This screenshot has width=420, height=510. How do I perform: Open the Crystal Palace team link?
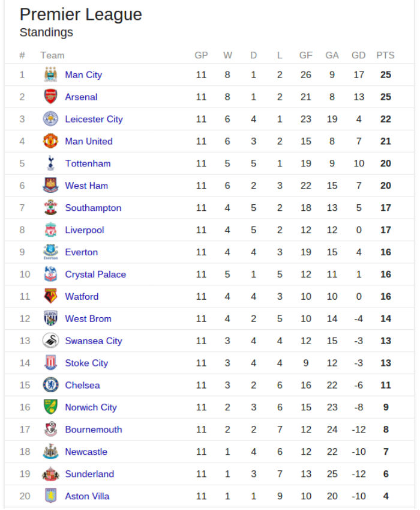(x=95, y=275)
